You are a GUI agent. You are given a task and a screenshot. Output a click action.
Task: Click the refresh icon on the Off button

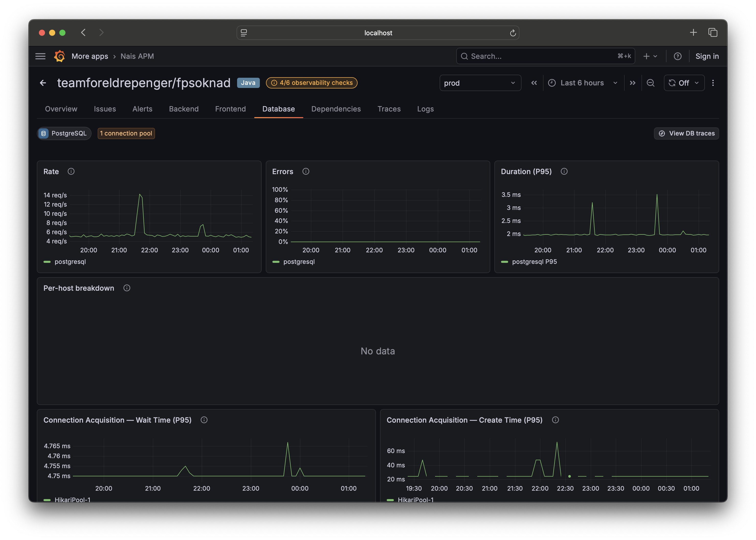click(672, 83)
